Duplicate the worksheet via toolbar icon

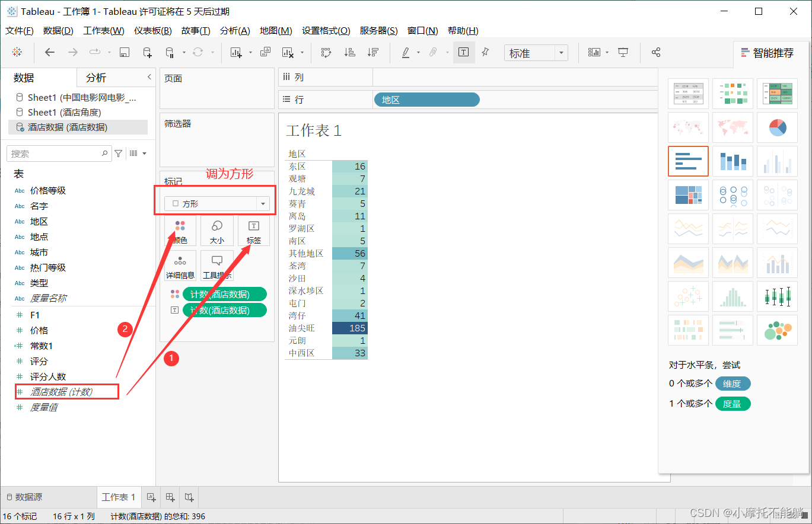coord(265,52)
